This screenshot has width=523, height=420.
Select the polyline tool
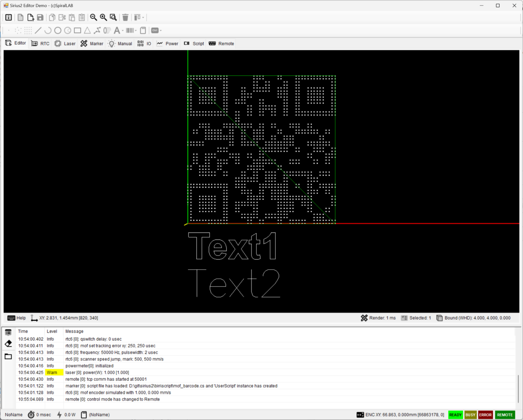(x=97, y=30)
